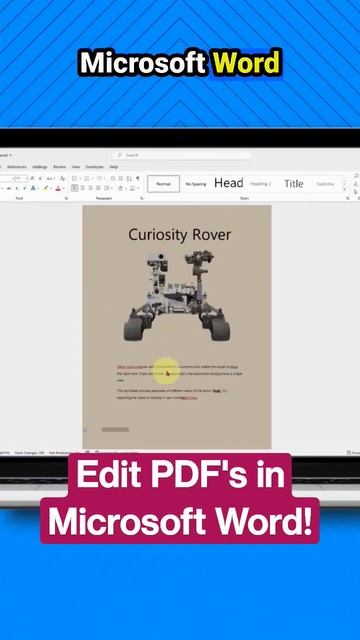Select the Curiosity Rover image
Screen dimensions: 360x640
(x=177, y=296)
